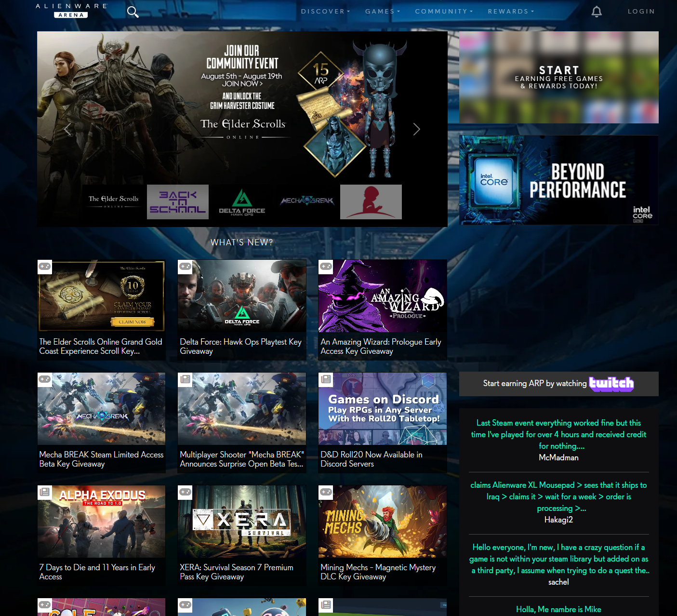
Task: Click Start earning ARP by watching Twitch banner
Action: [559, 384]
